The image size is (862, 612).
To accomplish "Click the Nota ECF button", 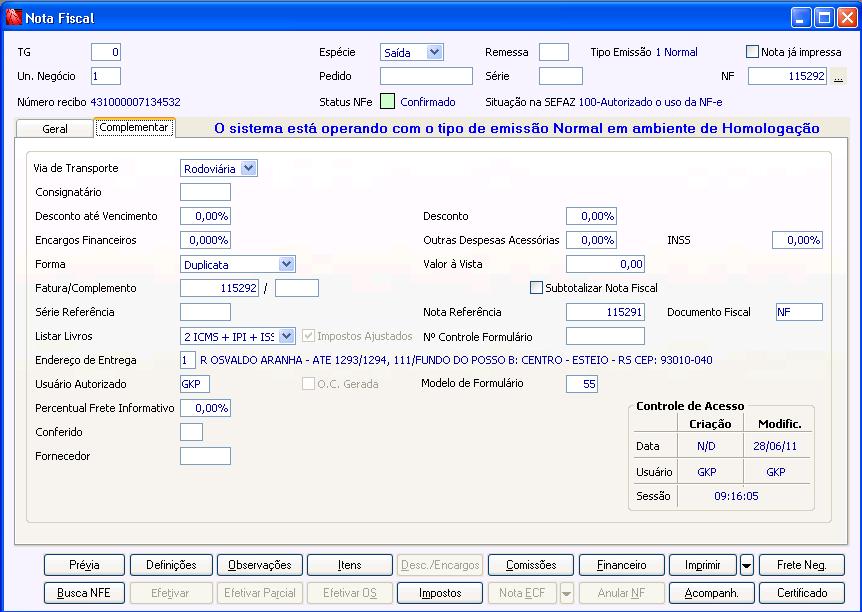I will 522,593.
